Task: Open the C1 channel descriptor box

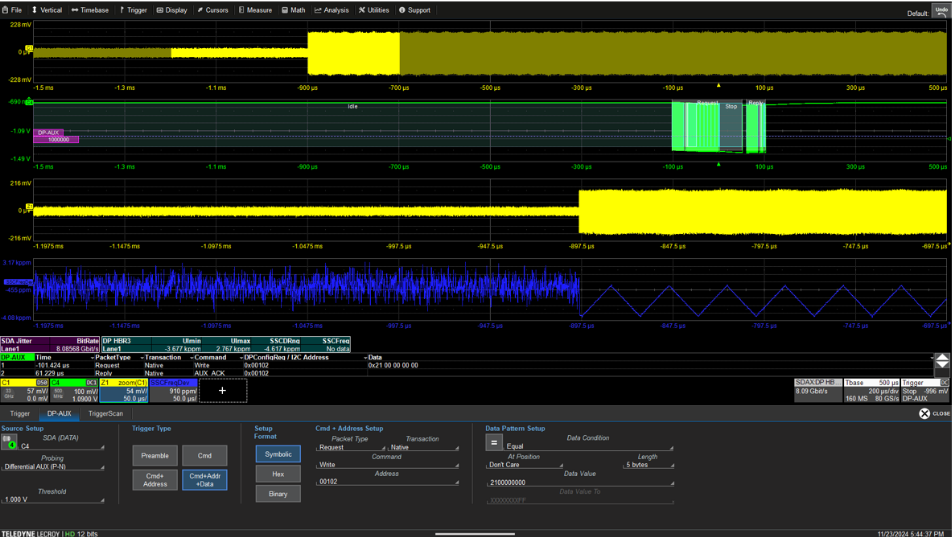Action: pyautogui.click(x=24, y=390)
